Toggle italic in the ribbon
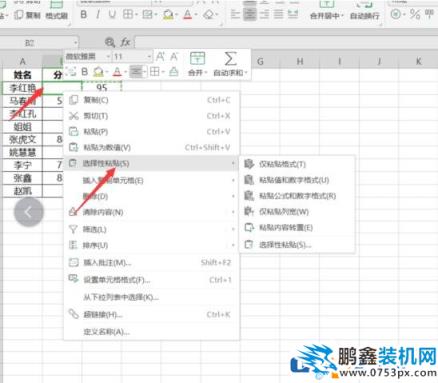 98,15
